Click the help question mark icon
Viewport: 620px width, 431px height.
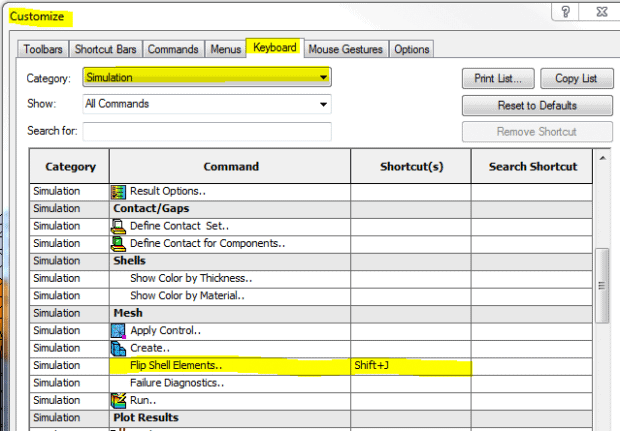(566, 13)
